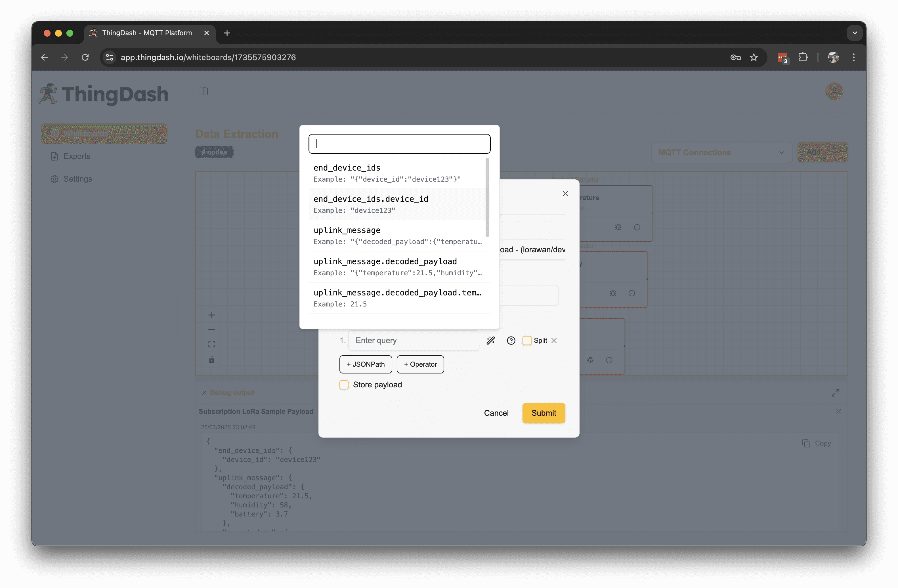Click the browser address bar URL
The height and width of the screenshot is (588, 898).
click(208, 57)
